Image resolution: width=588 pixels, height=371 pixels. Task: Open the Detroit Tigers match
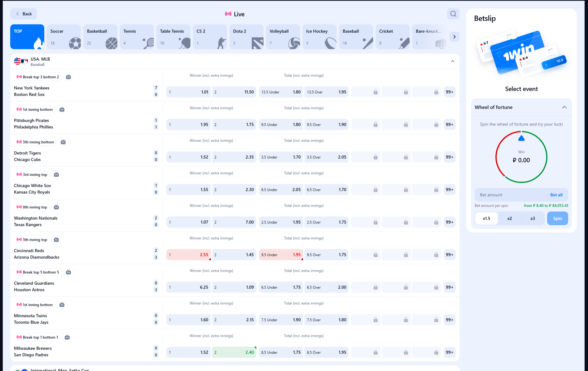click(28, 156)
